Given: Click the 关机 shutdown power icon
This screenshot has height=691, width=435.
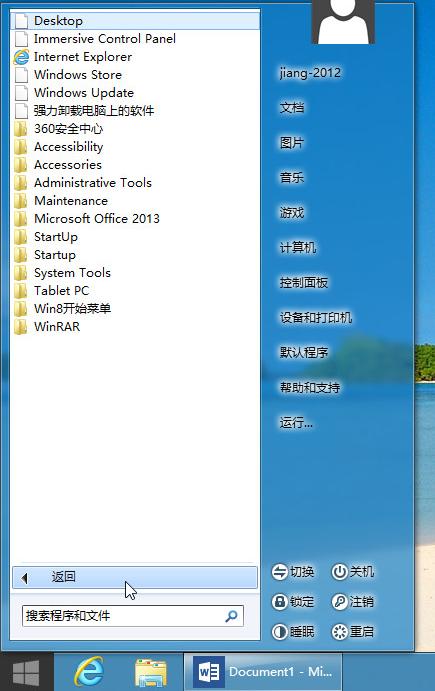Looking at the screenshot, I should 339,572.
